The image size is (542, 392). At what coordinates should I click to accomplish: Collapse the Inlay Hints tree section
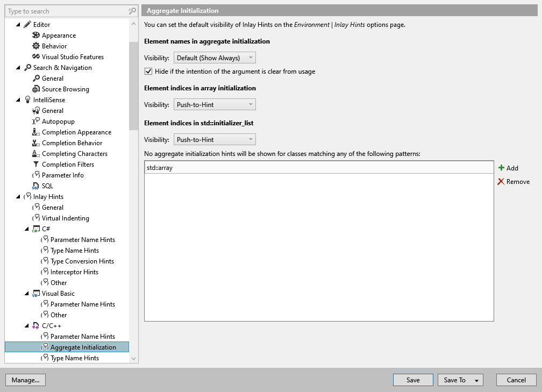coord(17,196)
